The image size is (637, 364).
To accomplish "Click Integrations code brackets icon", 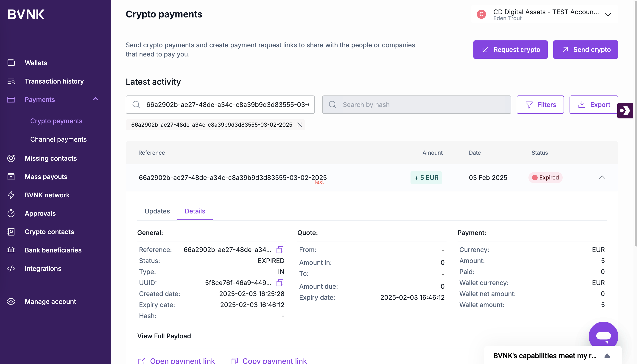I will [x=11, y=269].
